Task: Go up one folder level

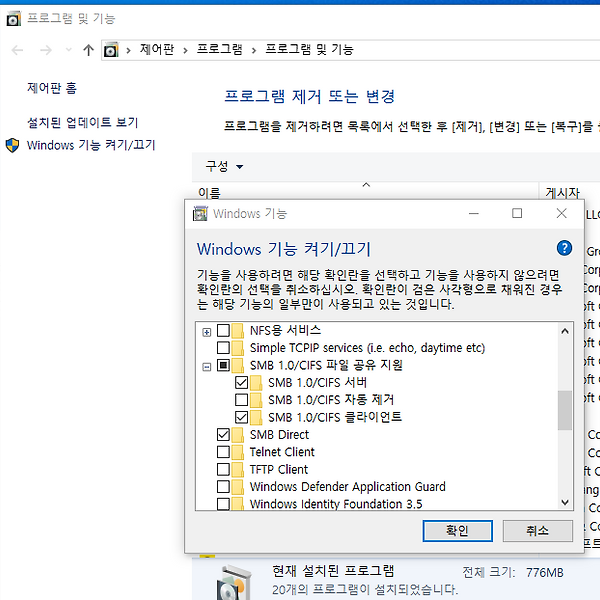Action: tap(88, 50)
